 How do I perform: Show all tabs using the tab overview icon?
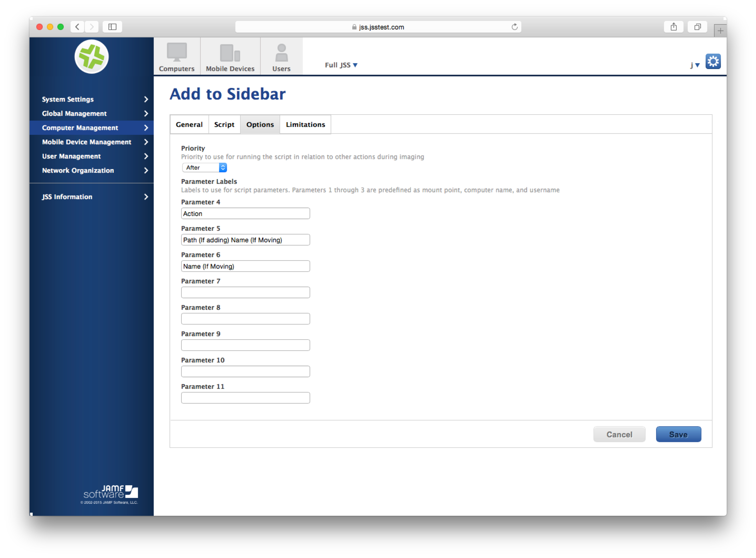[698, 27]
